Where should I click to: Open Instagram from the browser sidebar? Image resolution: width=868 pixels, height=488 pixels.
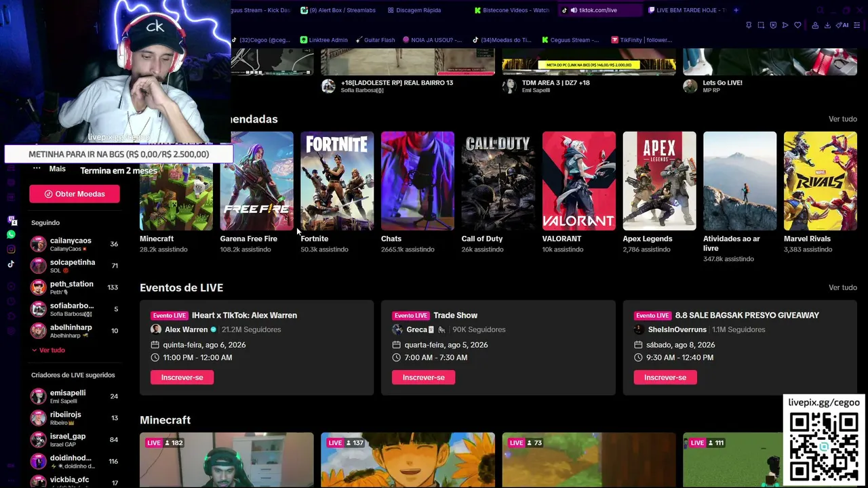[x=12, y=249]
